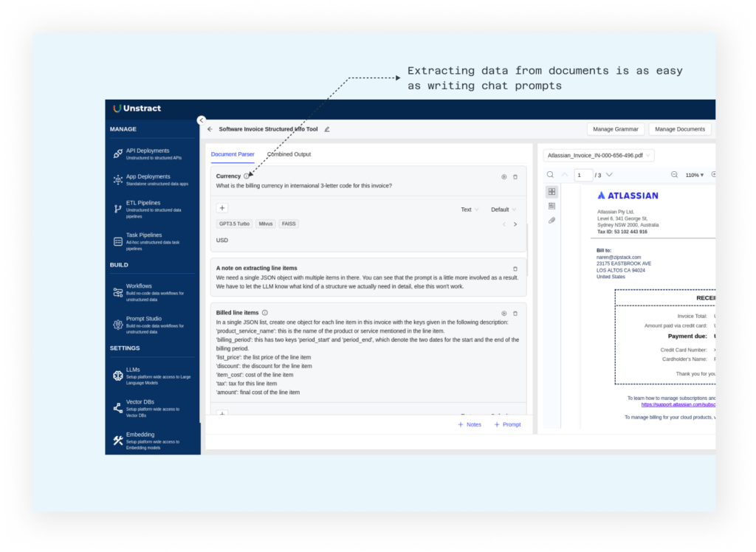The height and width of the screenshot is (552, 756).
Task: Add a new prompt with + Prompt
Action: tap(507, 424)
